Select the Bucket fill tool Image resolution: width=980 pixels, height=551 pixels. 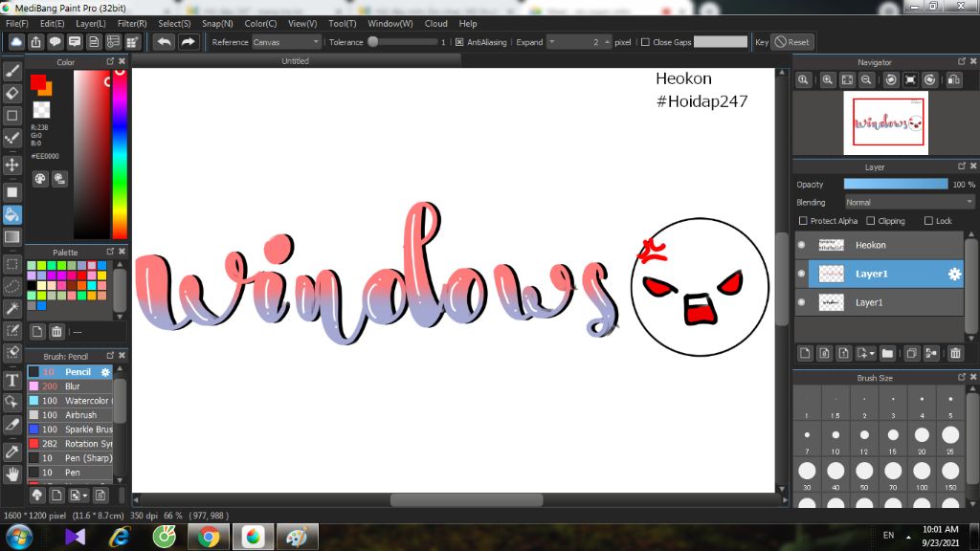[x=11, y=215]
